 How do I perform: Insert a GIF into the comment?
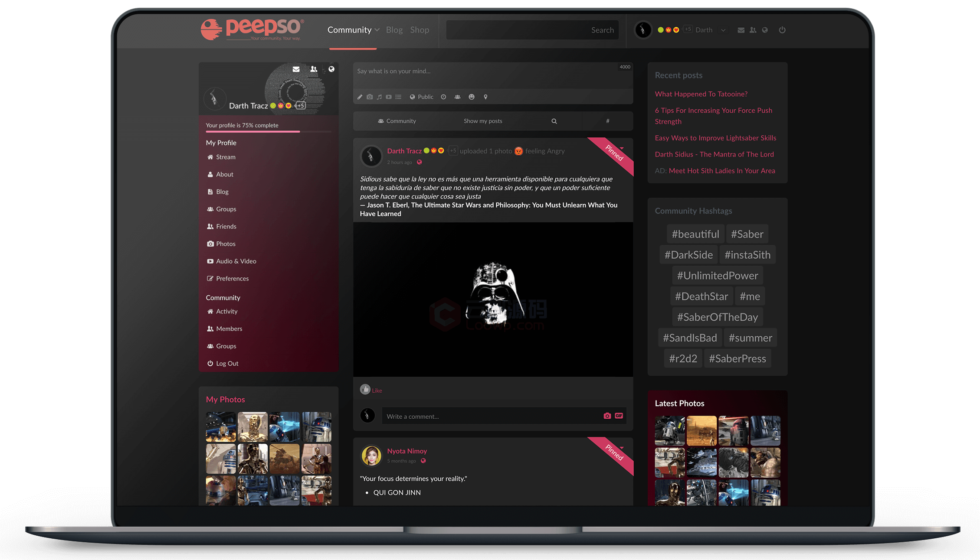pos(619,416)
